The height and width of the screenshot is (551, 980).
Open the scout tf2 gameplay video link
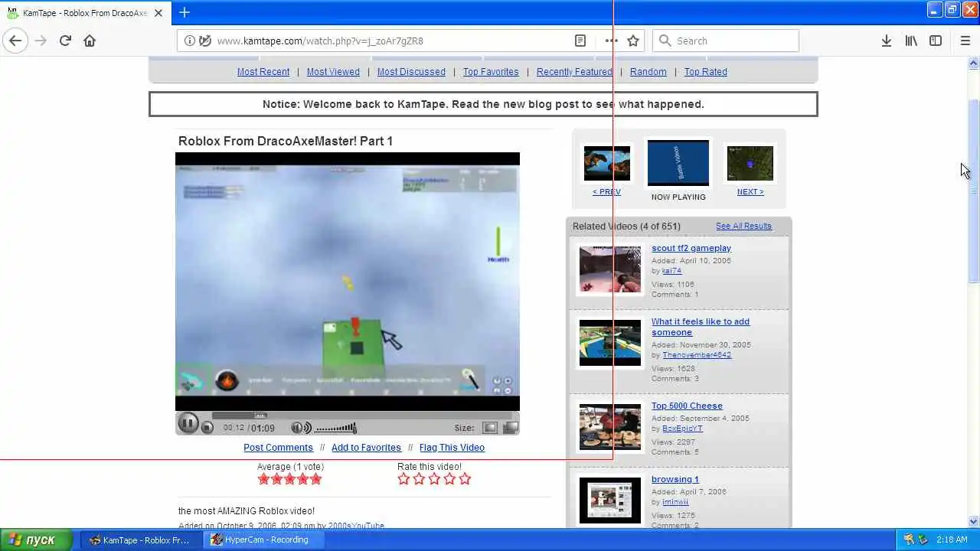coord(691,248)
